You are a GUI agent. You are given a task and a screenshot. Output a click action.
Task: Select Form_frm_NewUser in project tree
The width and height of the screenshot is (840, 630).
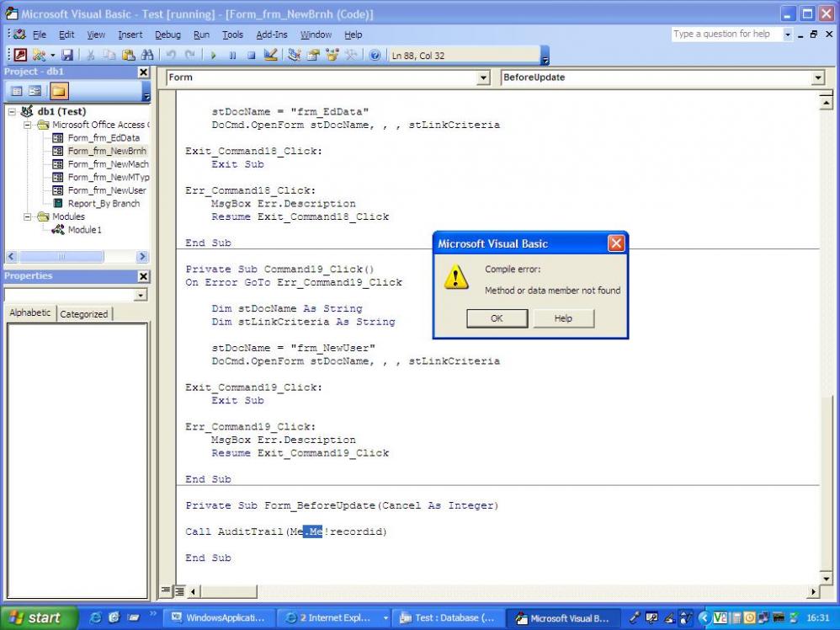coord(107,190)
